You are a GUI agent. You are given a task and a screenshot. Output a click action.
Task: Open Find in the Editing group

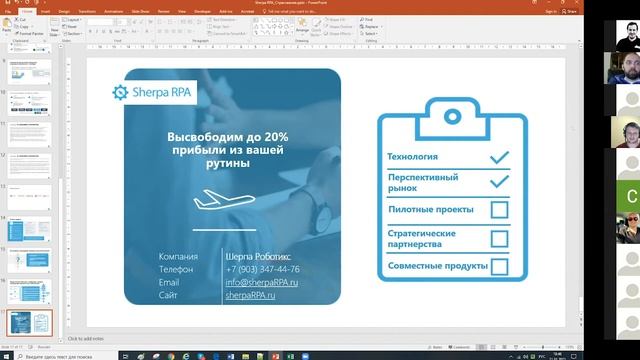pyautogui.click(x=366, y=19)
